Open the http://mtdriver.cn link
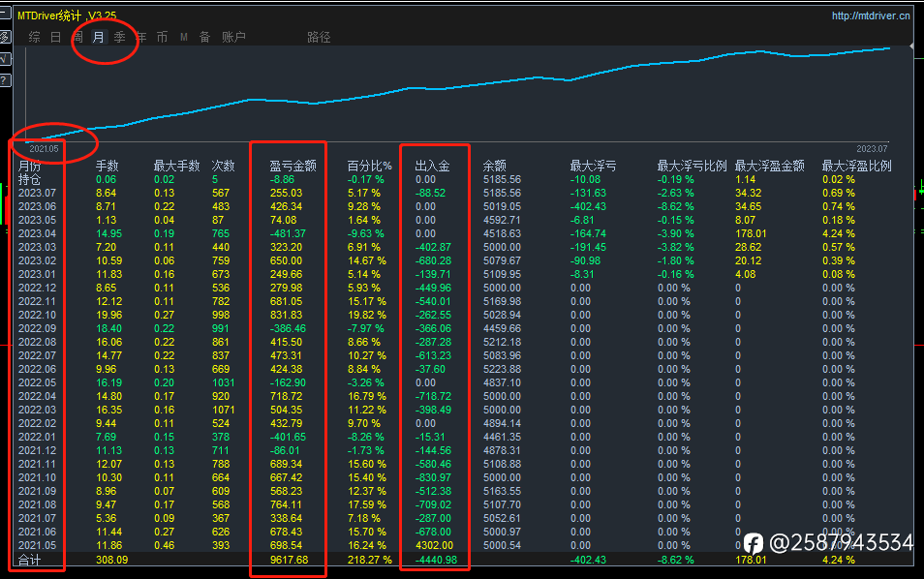924x579 pixels. coord(871,15)
